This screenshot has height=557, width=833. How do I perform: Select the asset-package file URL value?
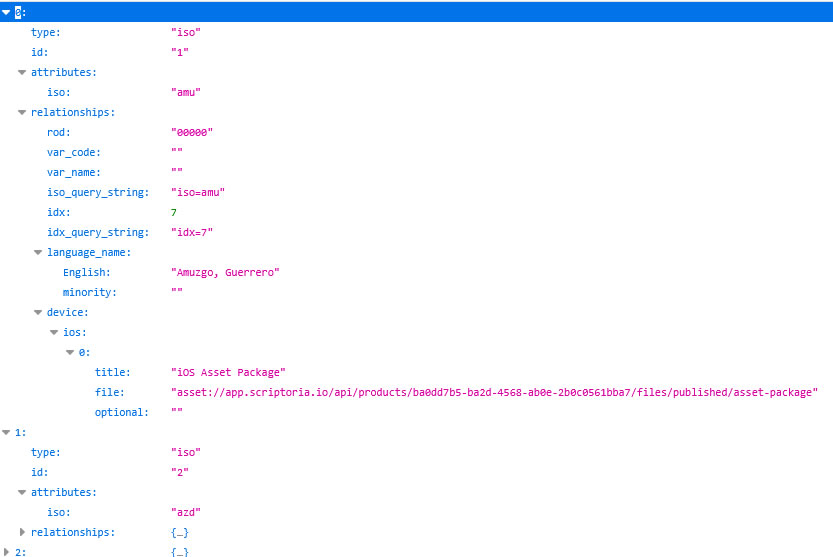coord(494,392)
